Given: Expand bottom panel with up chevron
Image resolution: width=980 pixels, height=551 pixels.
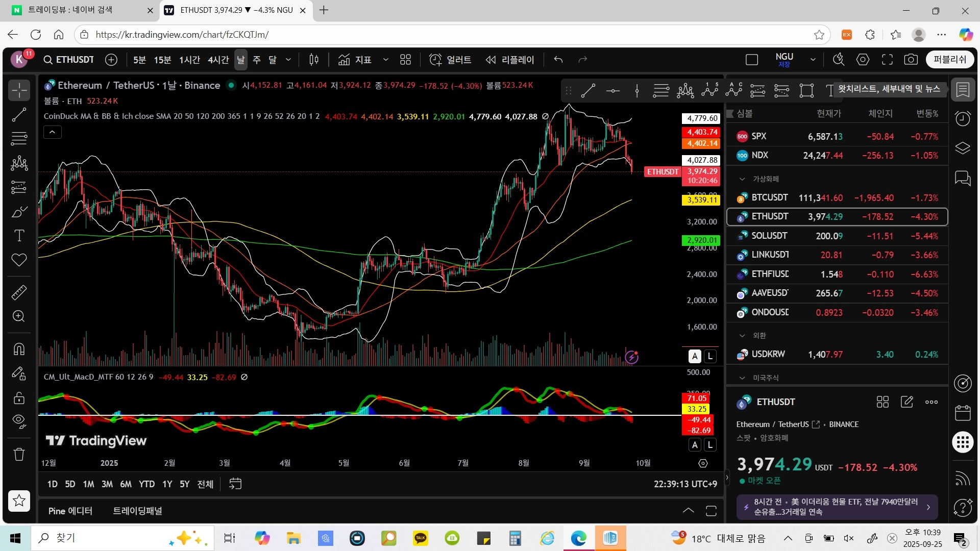Looking at the screenshot, I should point(688,511).
